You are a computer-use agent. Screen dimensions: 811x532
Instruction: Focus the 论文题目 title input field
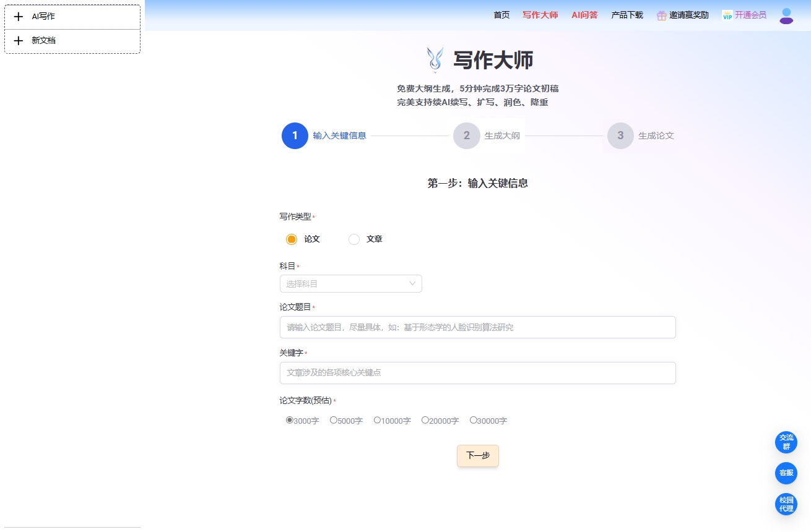click(x=477, y=327)
